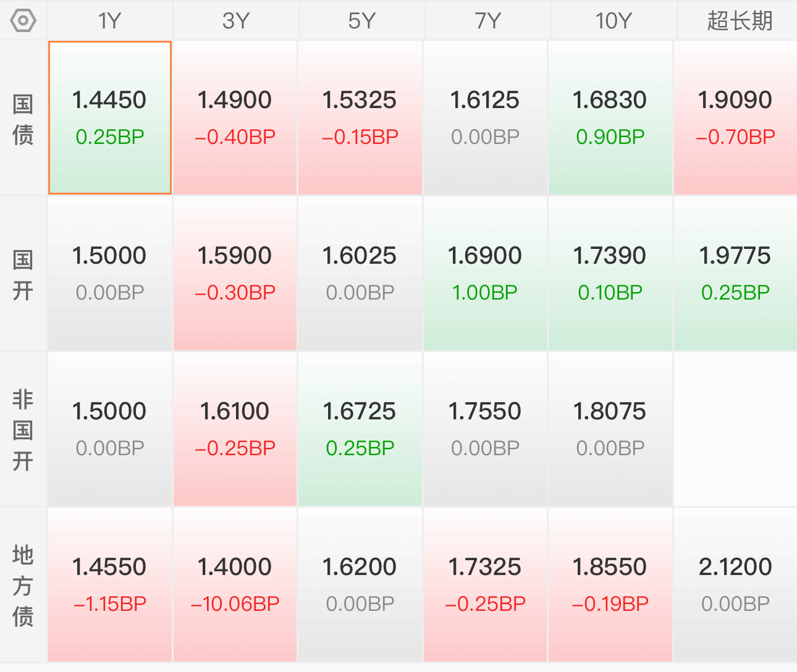Open 地方债 1Y cell showing 1.4550
The height and width of the screenshot is (672, 797).
tap(110, 585)
